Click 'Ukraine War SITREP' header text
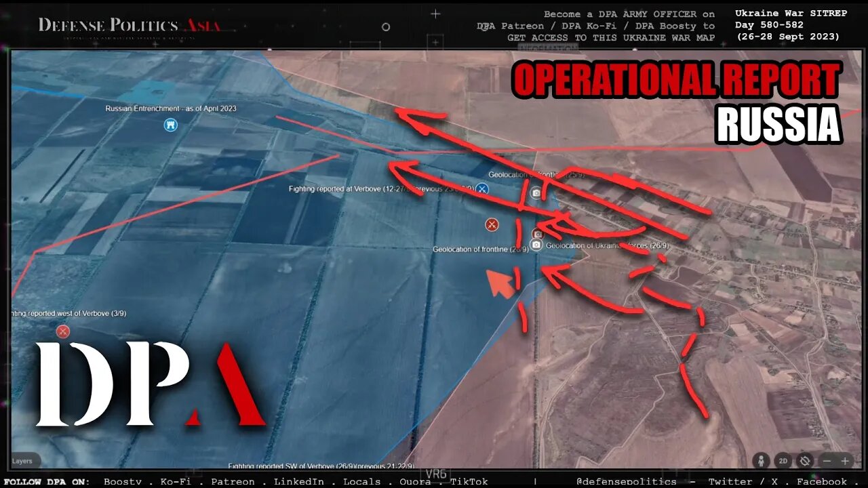868x488 pixels. tap(791, 14)
